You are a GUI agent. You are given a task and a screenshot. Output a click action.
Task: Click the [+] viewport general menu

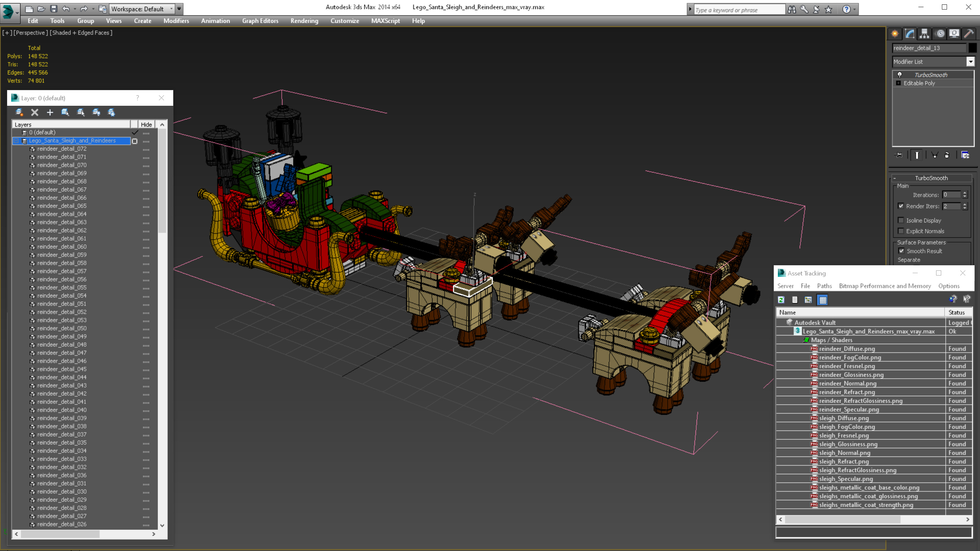7,33
